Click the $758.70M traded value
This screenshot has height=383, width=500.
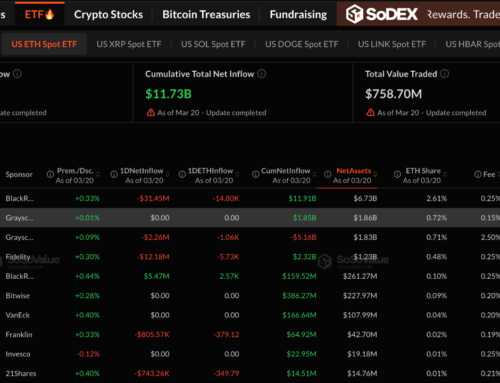tap(393, 94)
